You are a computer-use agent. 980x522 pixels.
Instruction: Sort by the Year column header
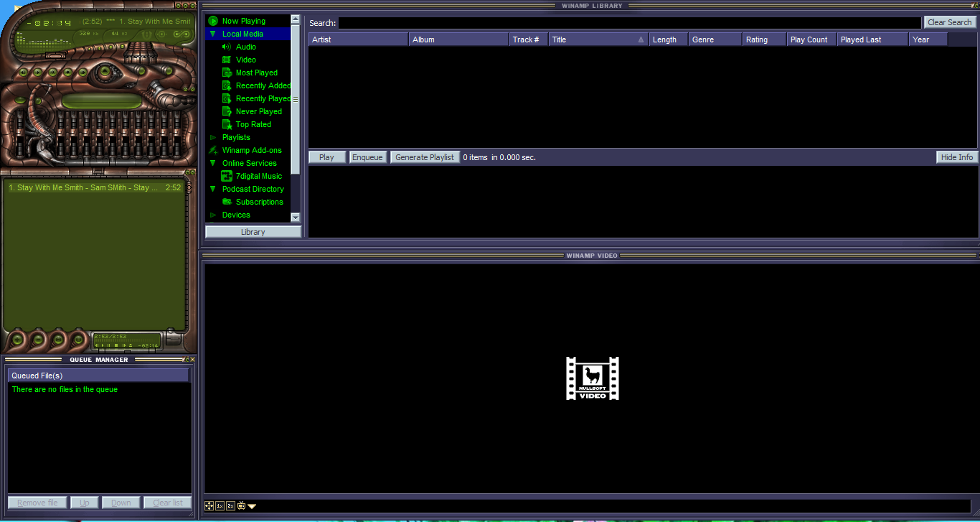928,39
